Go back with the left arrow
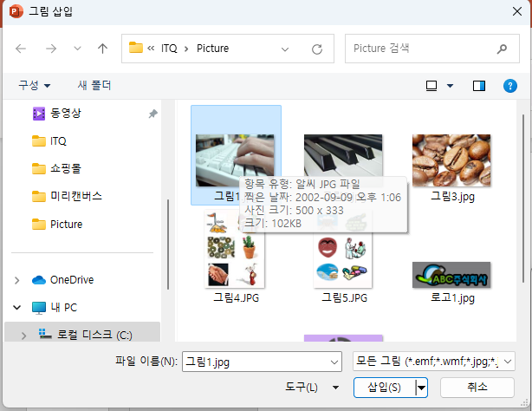Screen dimensions: 532x411 pos(21,49)
